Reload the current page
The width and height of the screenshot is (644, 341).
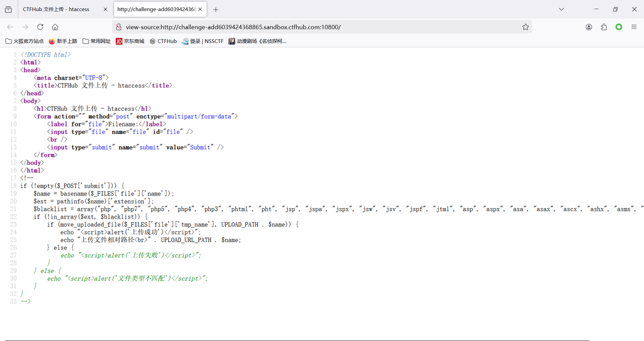(x=40, y=27)
